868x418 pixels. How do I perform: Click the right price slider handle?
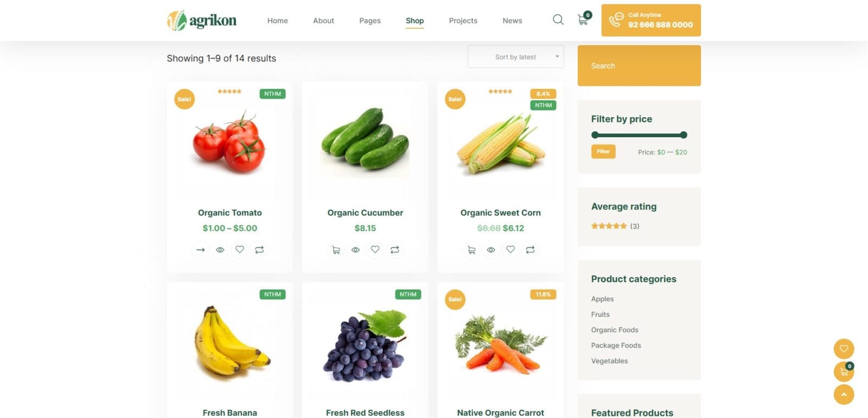(684, 135)
